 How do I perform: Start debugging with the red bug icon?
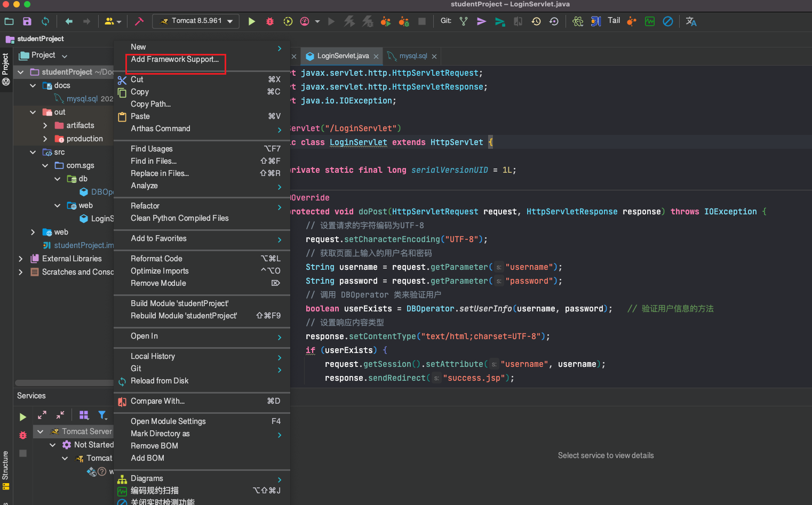click(x=270, y=21)
